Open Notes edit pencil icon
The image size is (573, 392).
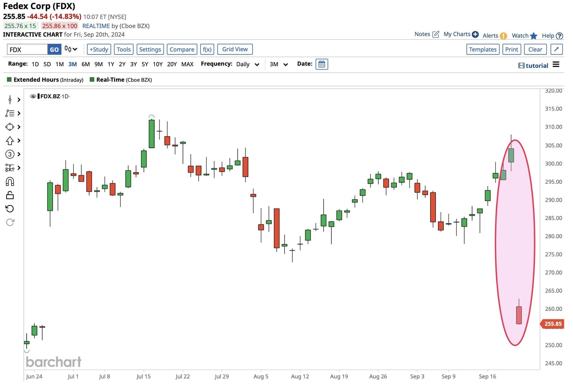[x=436, y=34]
